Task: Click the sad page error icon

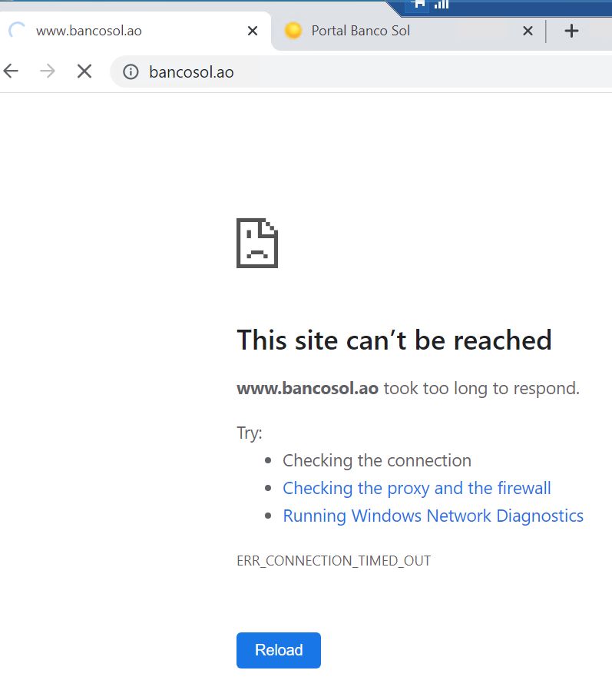Action: (257, 243)
